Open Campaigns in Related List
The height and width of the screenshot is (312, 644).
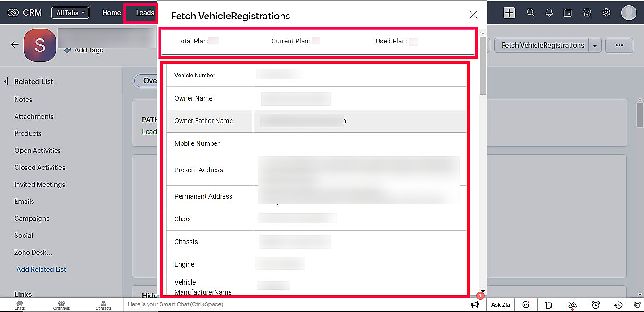pos(32,219)
